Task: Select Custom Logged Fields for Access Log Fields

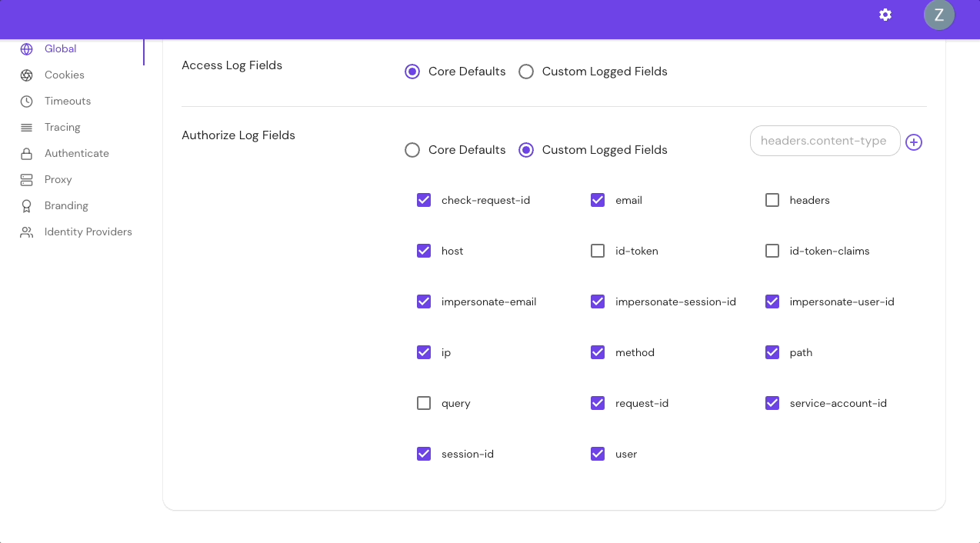Action: coord(526,71)
